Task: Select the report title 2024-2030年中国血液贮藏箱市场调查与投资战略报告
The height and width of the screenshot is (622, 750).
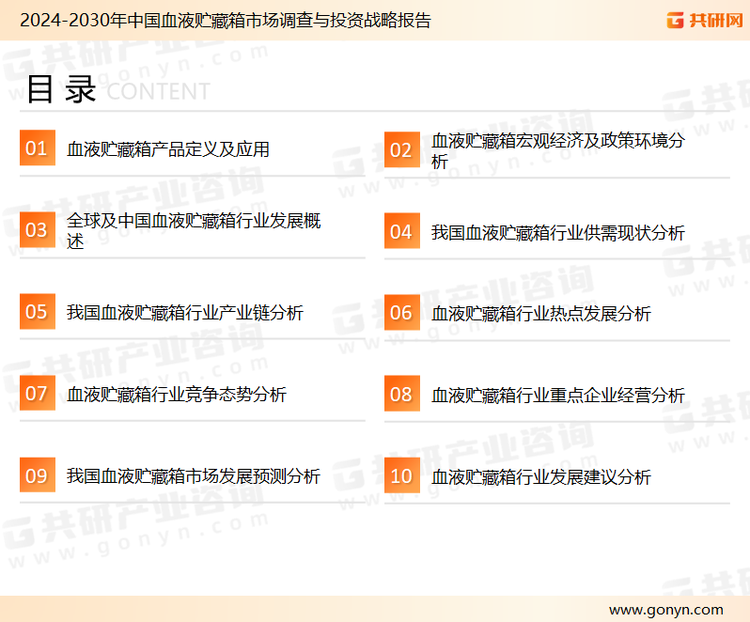Action: [225, 20]
